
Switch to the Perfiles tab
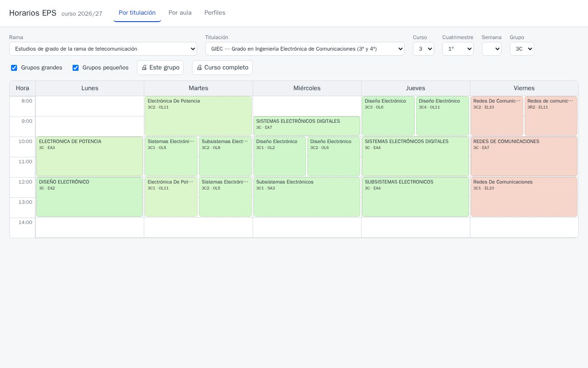(x=215, y=13)
